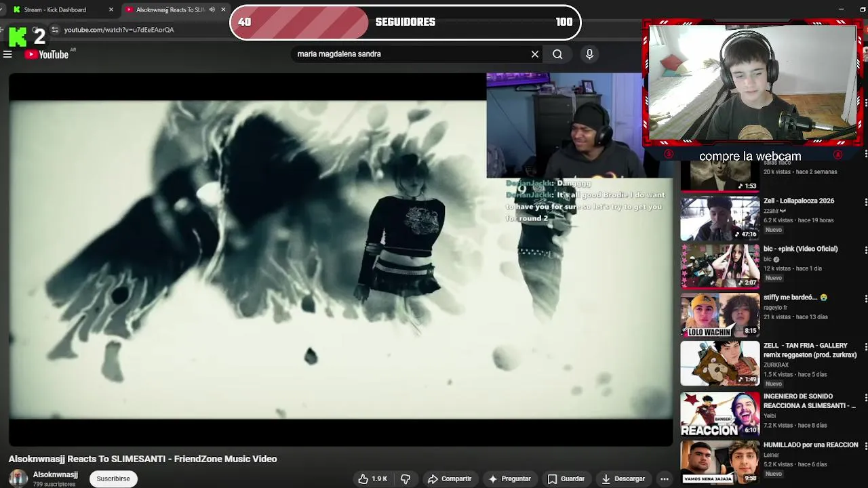Open site info icon in address bar

[55, 30]
